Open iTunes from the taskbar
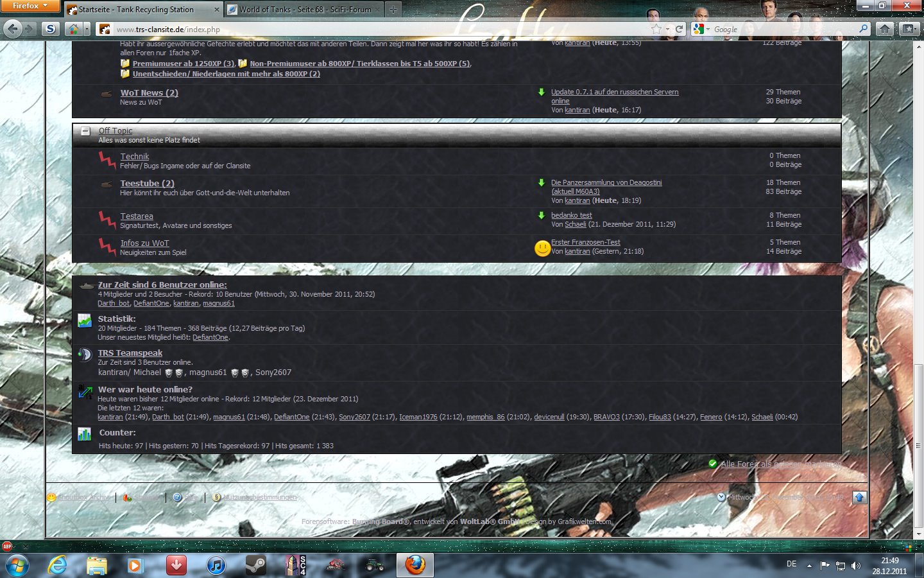Viewport: 924px width, 578px height. 216,565
